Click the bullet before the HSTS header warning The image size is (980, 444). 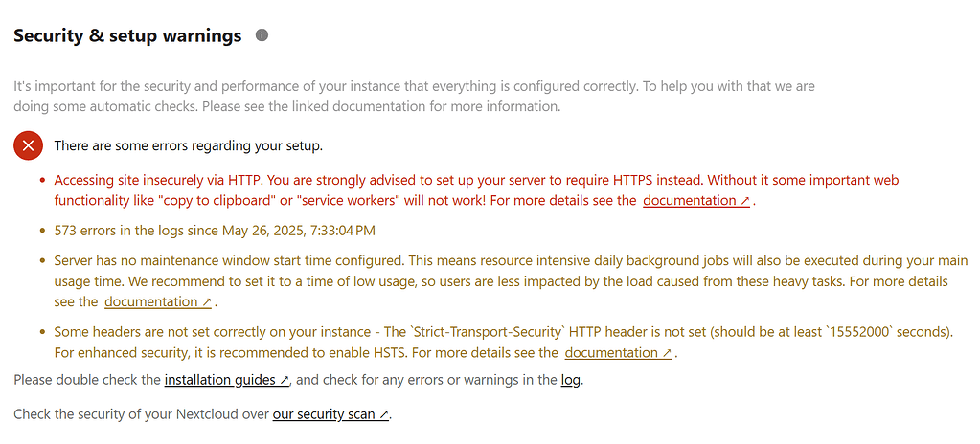tap(42, 332)
